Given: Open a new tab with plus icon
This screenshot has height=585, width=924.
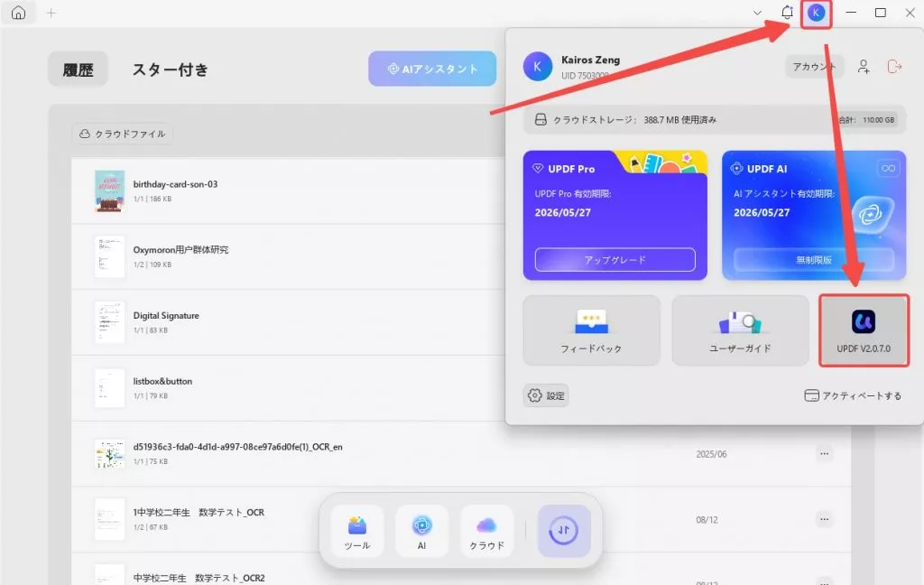Looking at the screenshot, I should 51,13.
